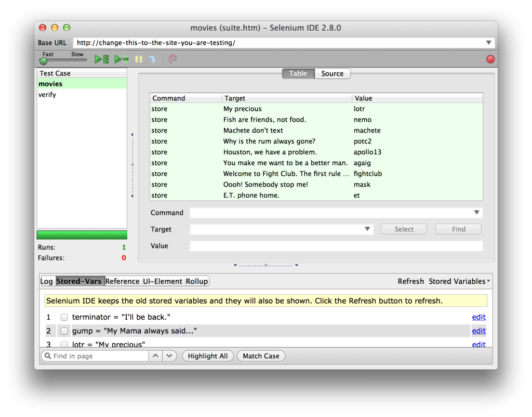Play entire test suite

[x=101, y=59]
